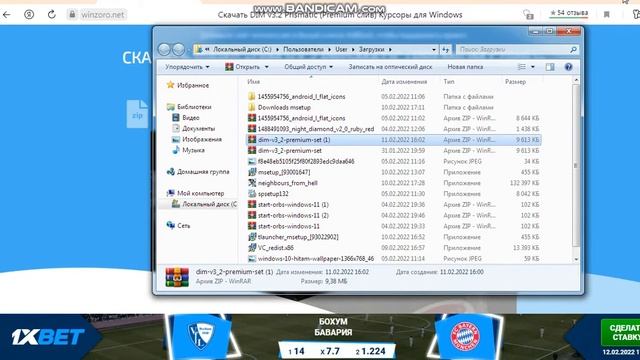The width and height of the screenshot is (640, 360).
Task: Select Локальный диск (C in navigation pane
Action: 209,204
